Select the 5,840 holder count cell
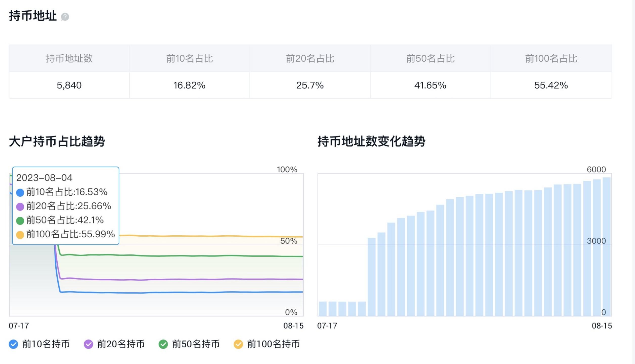The image size is (635, 364). point(69,85)
